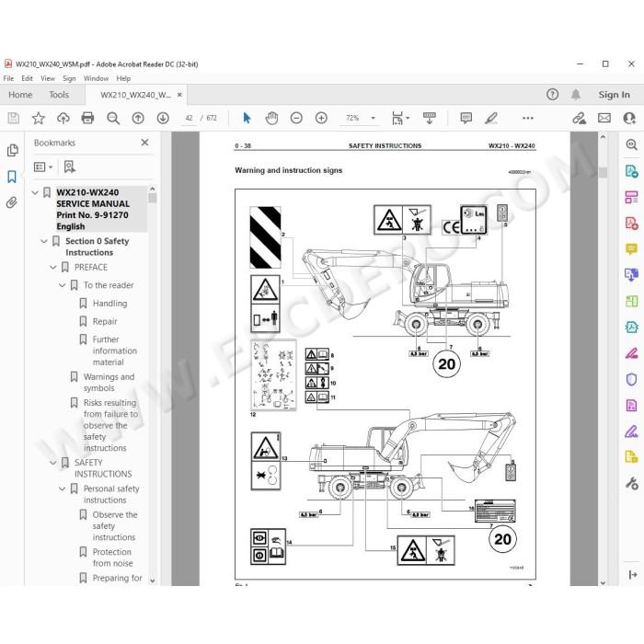The width and height of the screenshot is (644, 644).
Task: Click the search magnifier in right pane
Action: pyautogui.click(x=632, y=144)
